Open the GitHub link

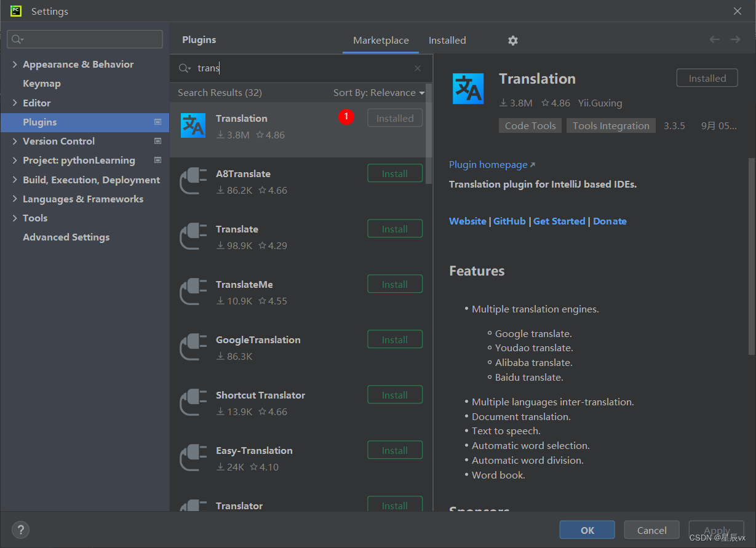509,221
